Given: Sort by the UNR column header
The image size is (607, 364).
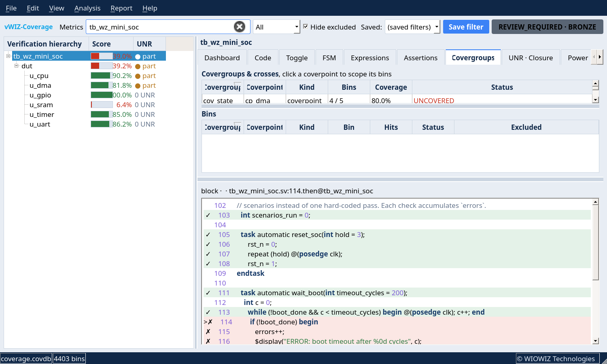Looking at the screenshot, I should point(150,44).
